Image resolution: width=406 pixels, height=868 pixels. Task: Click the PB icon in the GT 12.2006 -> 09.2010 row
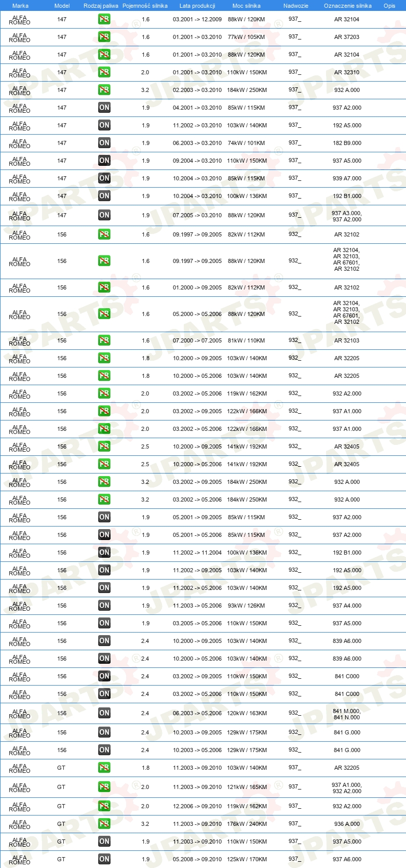(104, 806)
